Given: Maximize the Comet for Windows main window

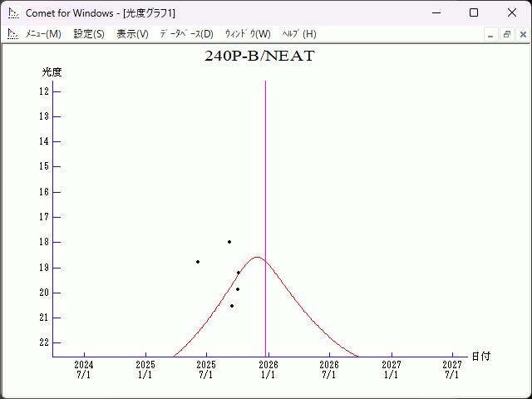Looking at the screenshot, I should pos(473,13).
